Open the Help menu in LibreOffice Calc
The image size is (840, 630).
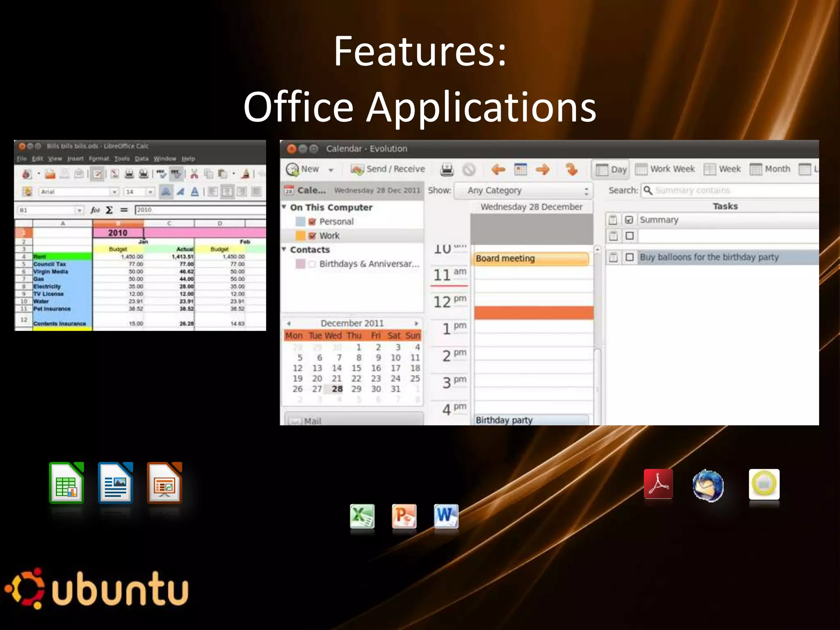tap(188, 159)
